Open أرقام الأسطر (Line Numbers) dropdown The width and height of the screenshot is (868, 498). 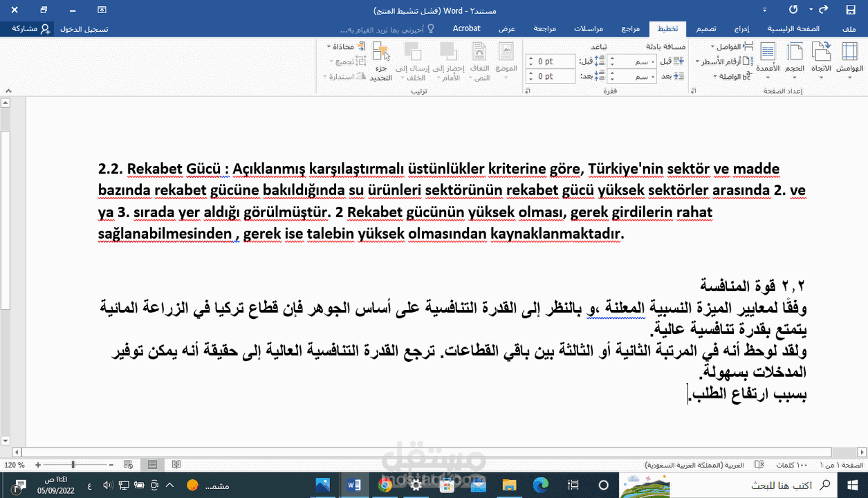pos(726,62)
